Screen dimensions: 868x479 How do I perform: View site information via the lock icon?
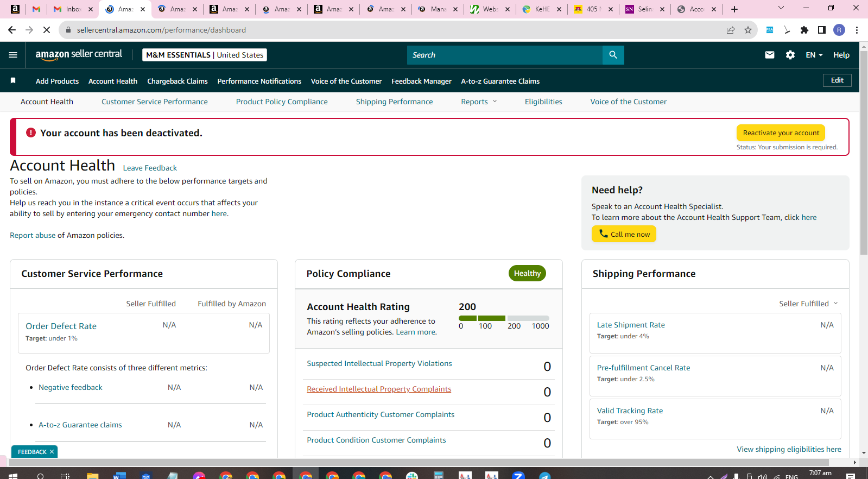pos(68,30)
